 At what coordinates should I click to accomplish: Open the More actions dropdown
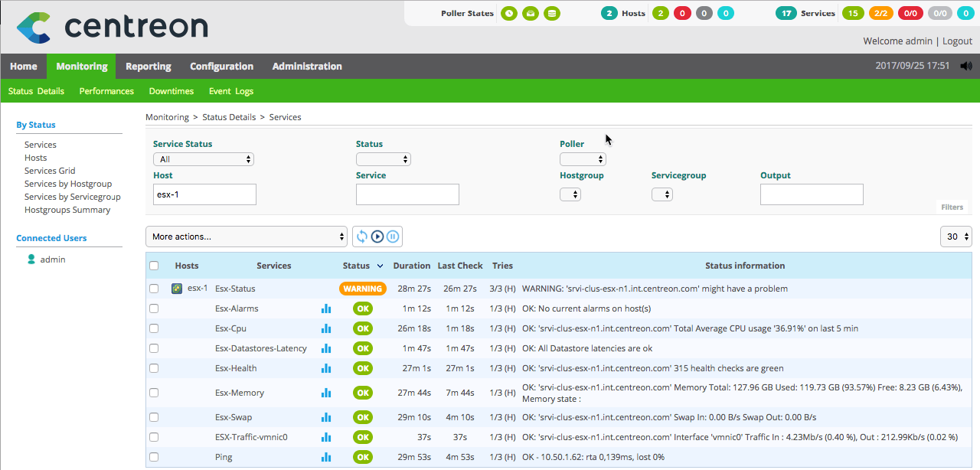coord(247,237)
